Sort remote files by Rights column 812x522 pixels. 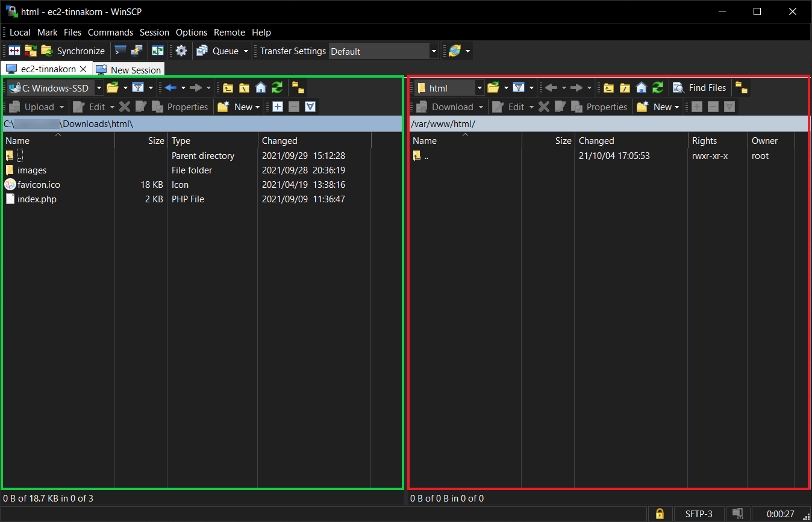717,141
